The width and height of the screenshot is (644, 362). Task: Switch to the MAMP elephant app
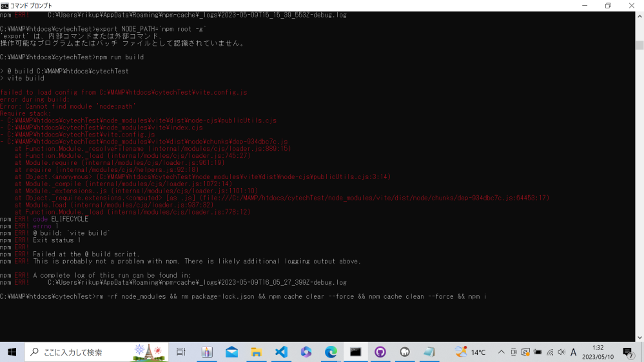tap(405, 352)
